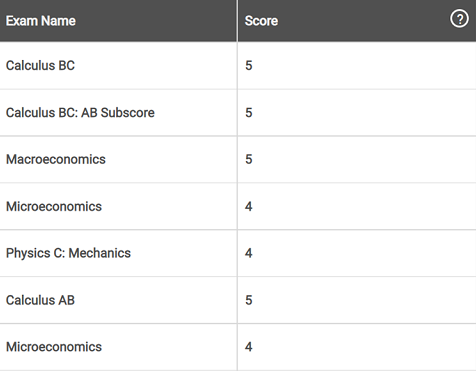Select Calculus BC: AB Subscore row
The height and width of the screenshot is (376, 476).
238,113
